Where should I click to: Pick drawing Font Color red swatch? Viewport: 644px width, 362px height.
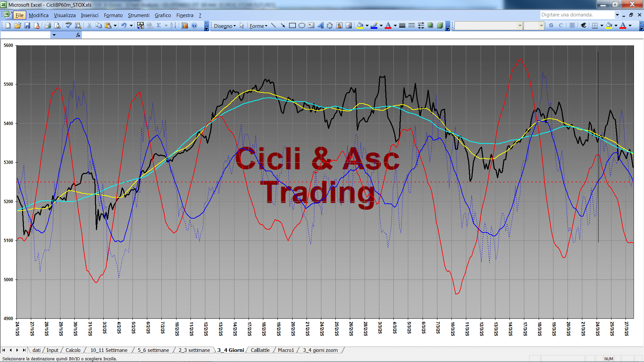pos(388,25)
